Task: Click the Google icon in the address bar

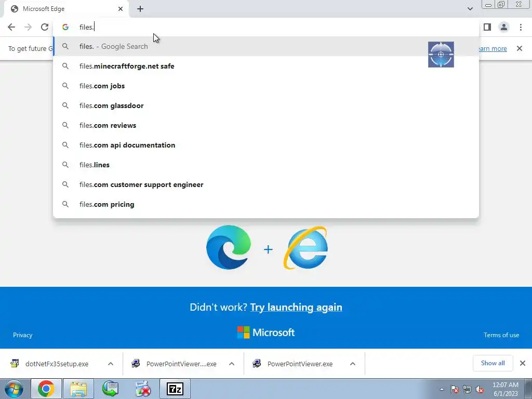Action: (x=65, y=27)
